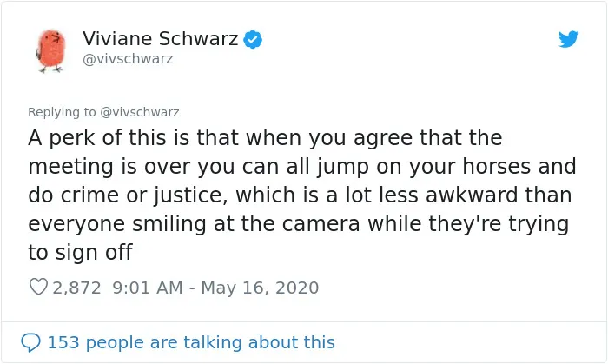Image resolution: width=608 pixels, height=364 pixels.
Task: Click the word "awkward" in the tweet
Action: pos(472,195)
